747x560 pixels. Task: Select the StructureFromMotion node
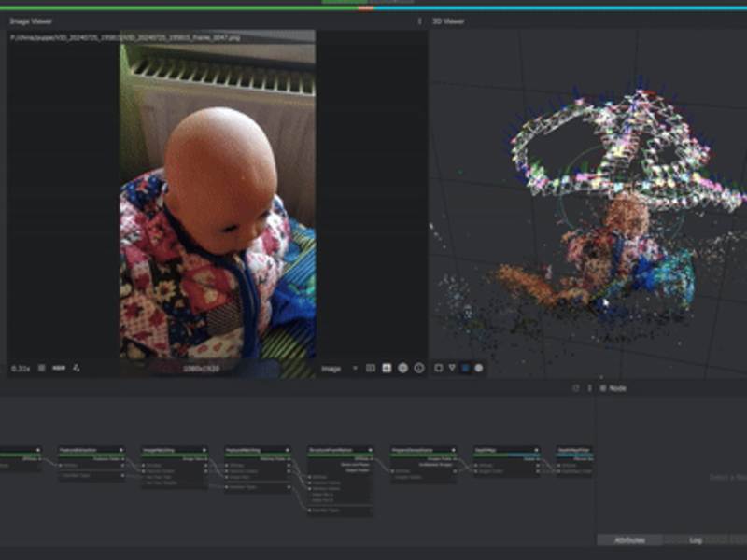(341, 481)
